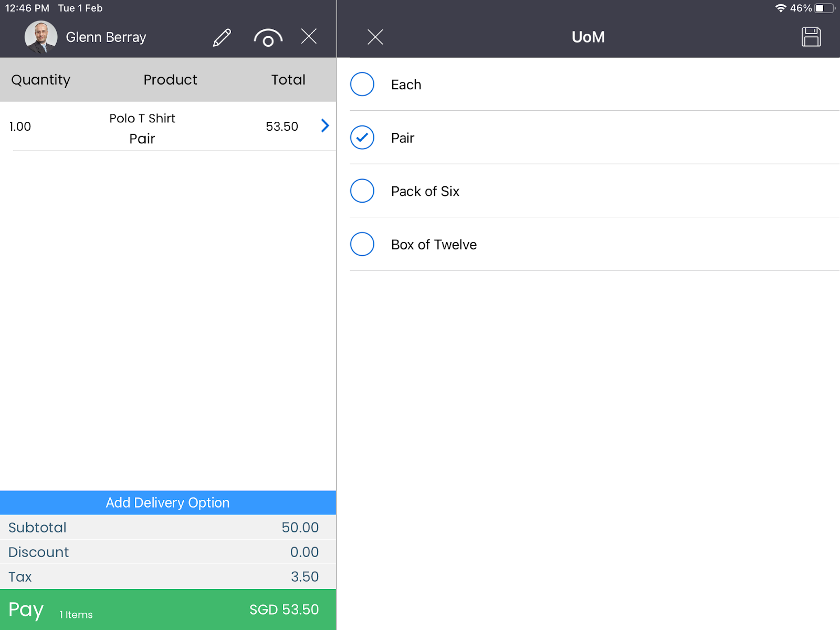Tap the pencil edit customer icon
Viewport: 840px width, 630px height.
[222, 37]
